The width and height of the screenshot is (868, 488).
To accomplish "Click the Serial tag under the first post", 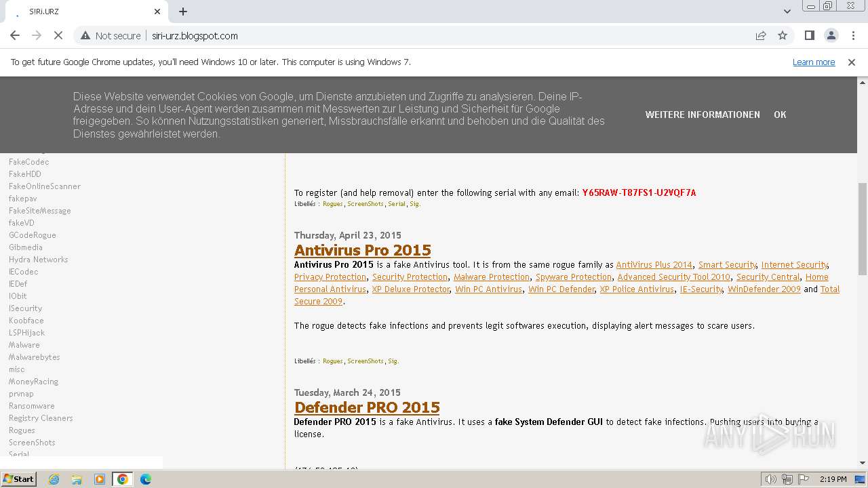I will [397, 204].
